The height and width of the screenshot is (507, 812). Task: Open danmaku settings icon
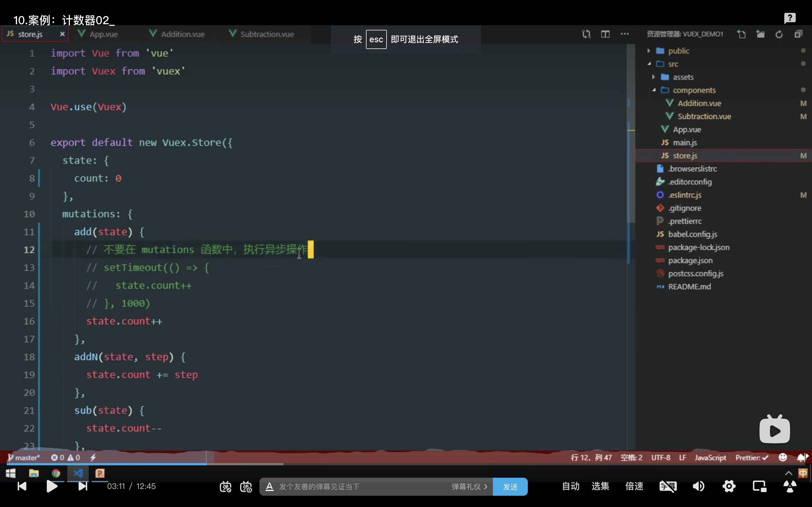(x=246, y=486)
